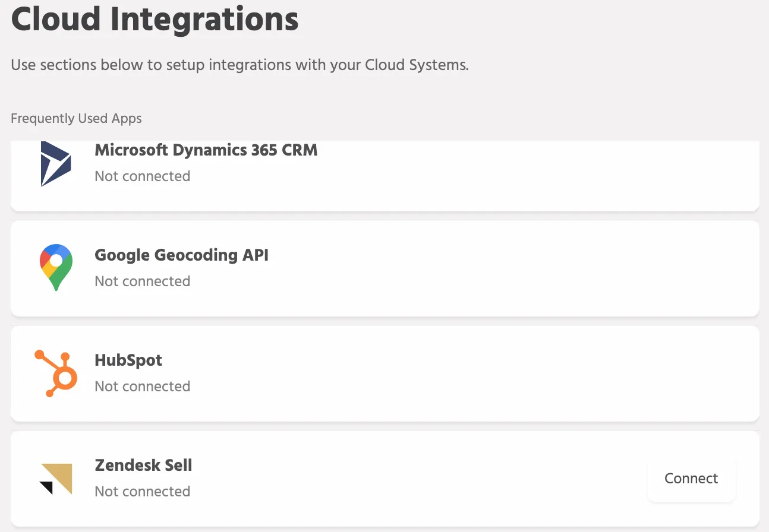
Task: Select the Zendesk Sell title text
Action: (x=144, y=465)
